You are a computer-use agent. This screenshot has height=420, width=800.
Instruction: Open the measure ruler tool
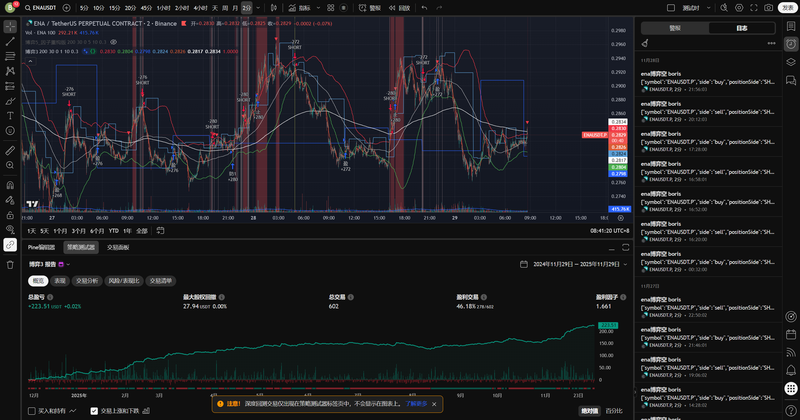coord(10,150)
